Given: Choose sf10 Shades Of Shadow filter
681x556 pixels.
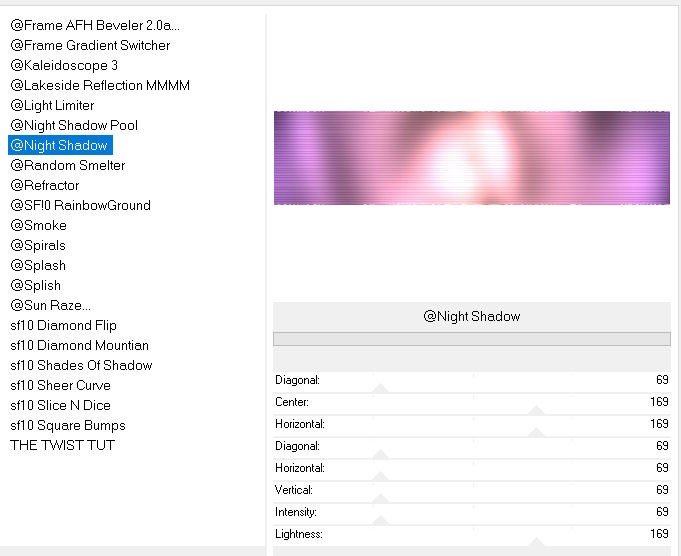Looking at the screenshot, I should (x=81, y=365).
